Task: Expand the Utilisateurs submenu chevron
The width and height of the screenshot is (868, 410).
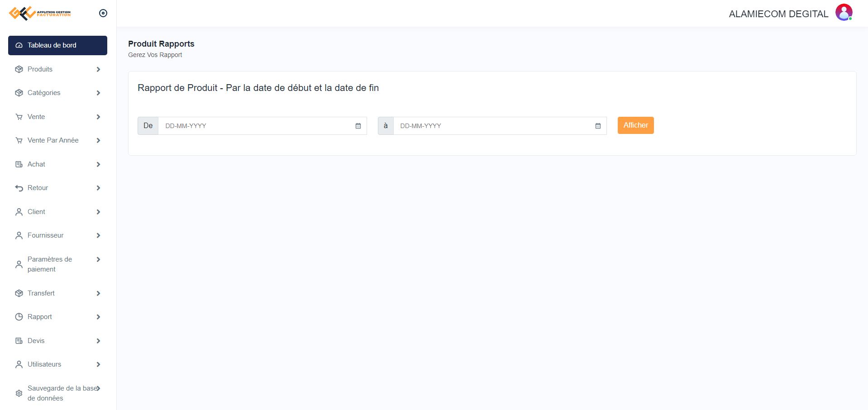Action: click(98, 364)
